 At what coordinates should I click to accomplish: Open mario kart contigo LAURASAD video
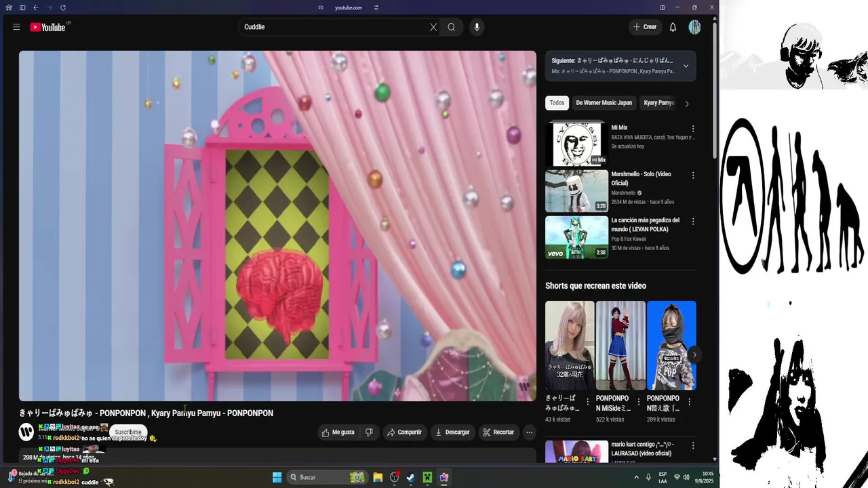pos(576,452)
